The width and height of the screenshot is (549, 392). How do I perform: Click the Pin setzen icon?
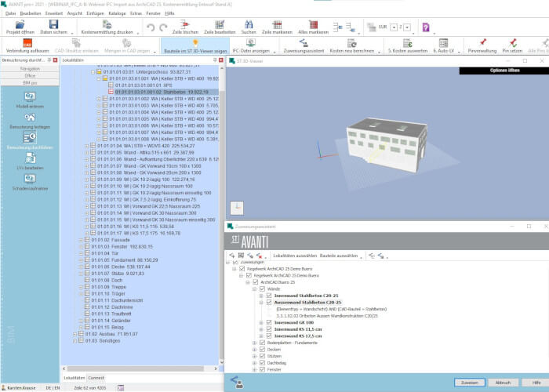click(x=513, y=42)
